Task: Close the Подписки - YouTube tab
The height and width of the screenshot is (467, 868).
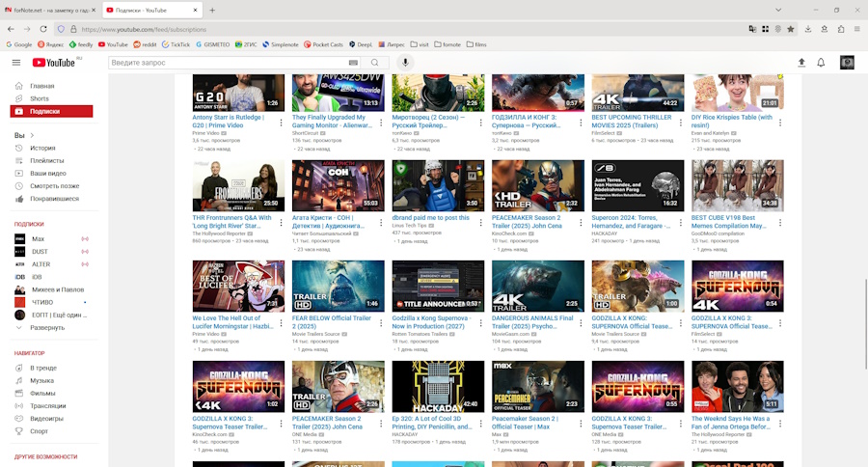Action: (195, 10)
